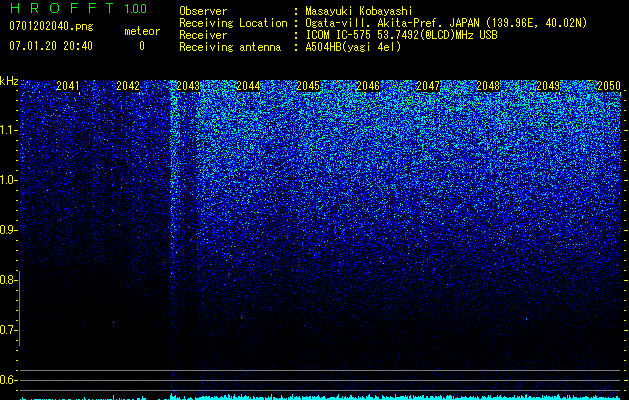Select the filename 0701202040.png

(x=51, y=27)
